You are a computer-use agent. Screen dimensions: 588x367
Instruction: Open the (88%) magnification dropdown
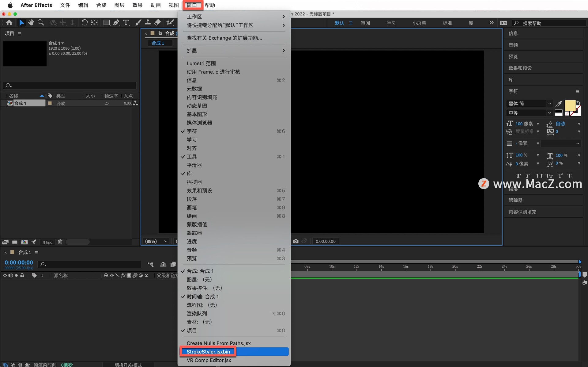156,241
